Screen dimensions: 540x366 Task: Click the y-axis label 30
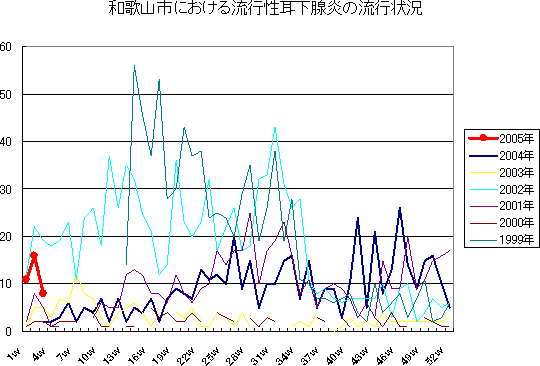pos(6,189)
